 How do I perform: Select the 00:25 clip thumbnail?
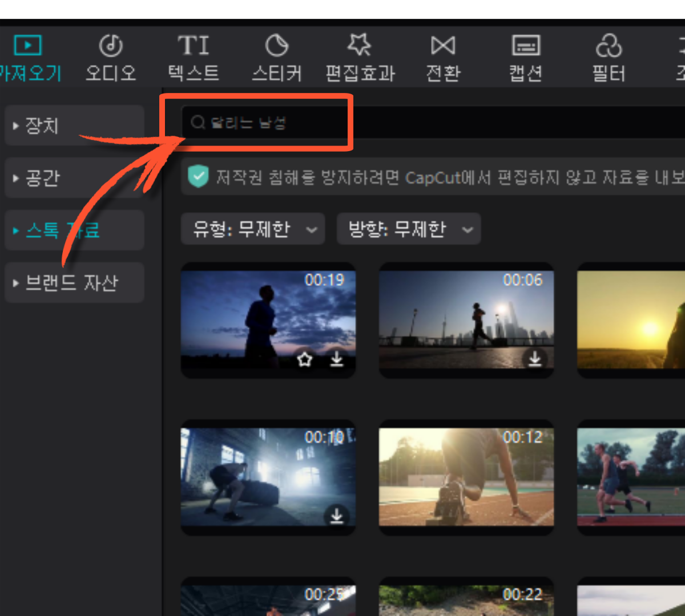tap(268, 597)
